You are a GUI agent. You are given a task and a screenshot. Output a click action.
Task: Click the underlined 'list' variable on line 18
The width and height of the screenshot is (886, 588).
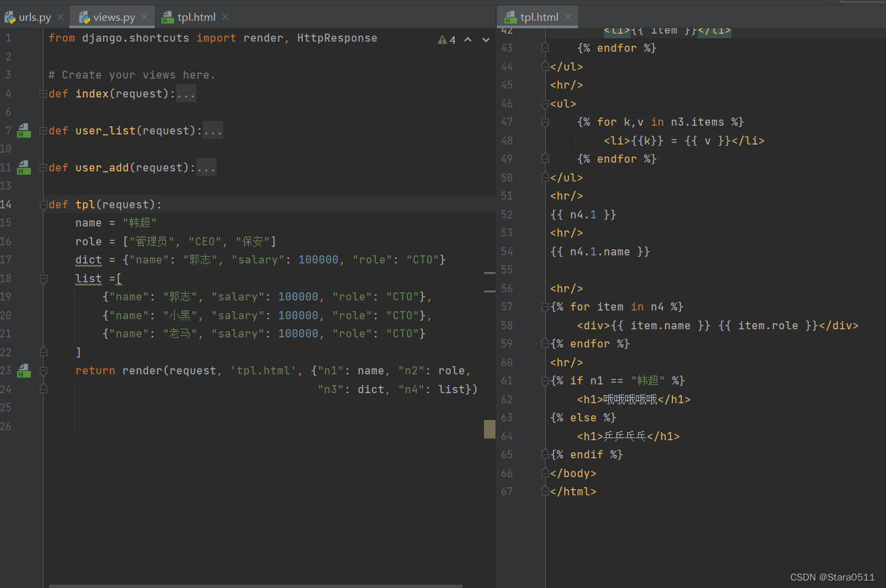tap(88, 278)
